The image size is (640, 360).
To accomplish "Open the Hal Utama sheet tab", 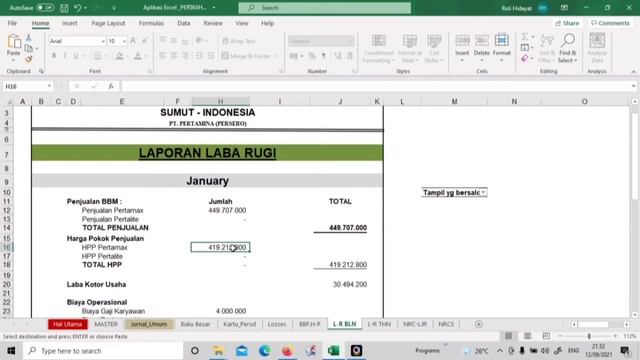I will click(68, 324).
